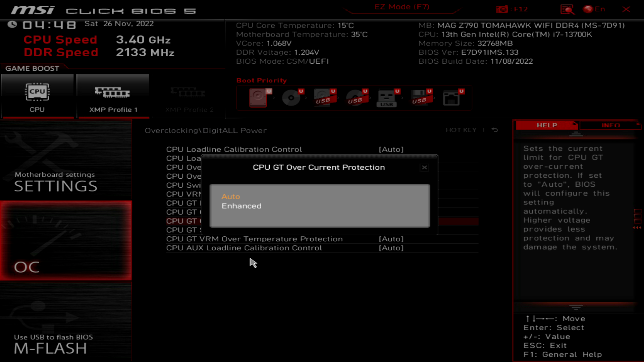Click the HOT KEY label

coord(461,130)
